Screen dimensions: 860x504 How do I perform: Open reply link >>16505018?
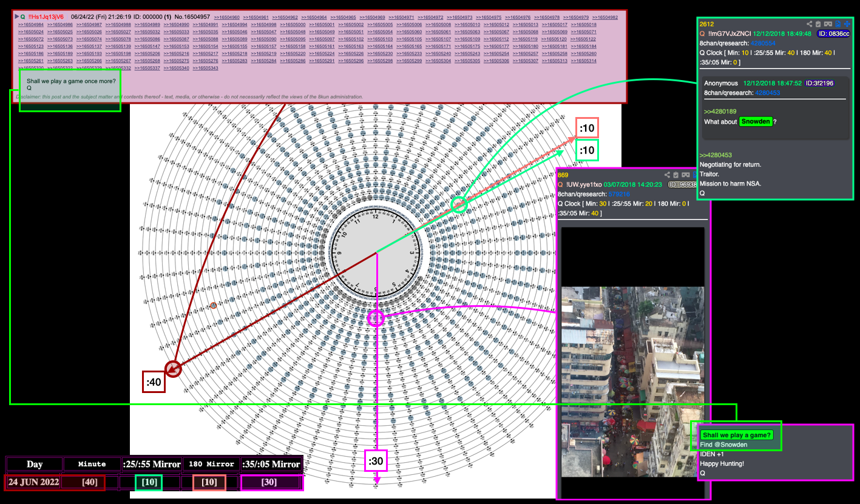coord(583,25)
